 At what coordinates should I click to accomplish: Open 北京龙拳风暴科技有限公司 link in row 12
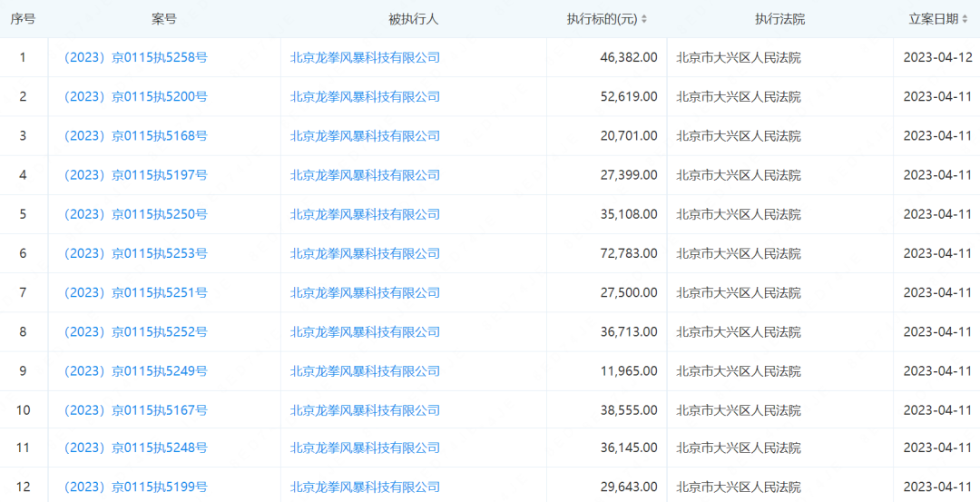365,487
